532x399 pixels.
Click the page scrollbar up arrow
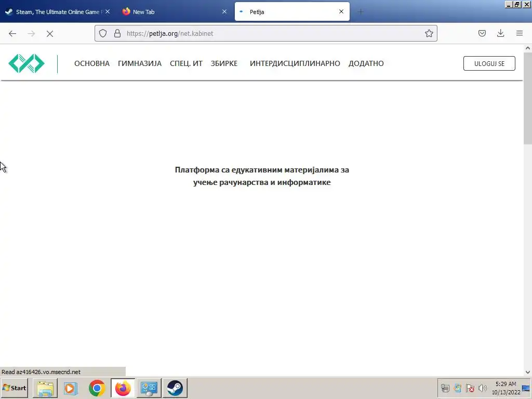[x=528, y=48]
